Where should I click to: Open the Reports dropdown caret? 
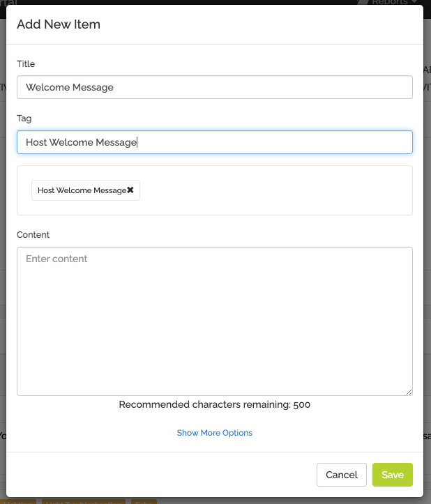point(414,2)
